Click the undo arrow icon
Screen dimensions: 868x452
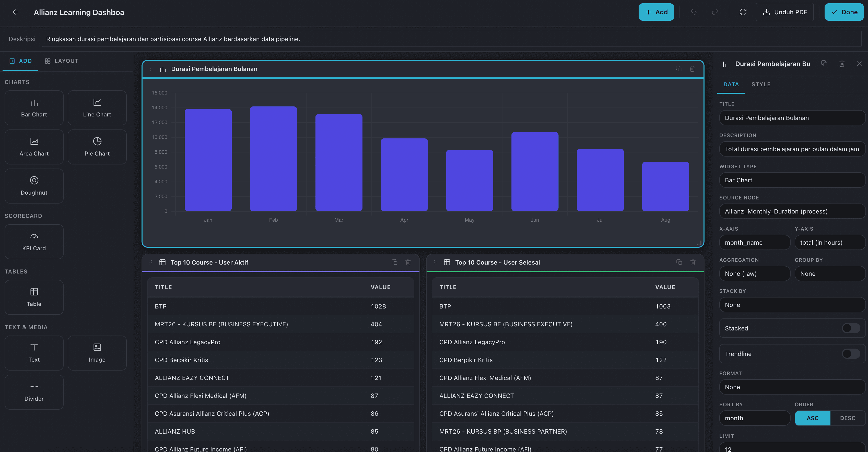tap(694, 12)
